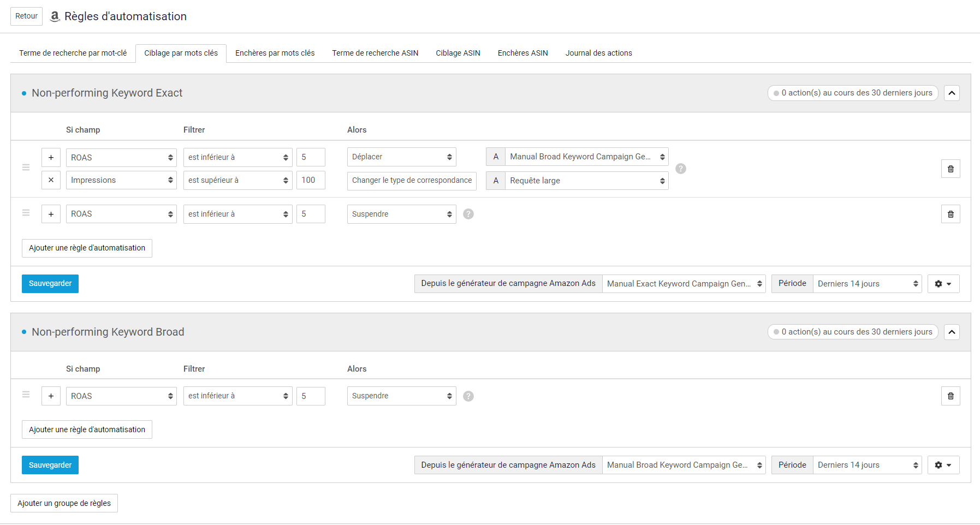The image size is (980, 525).
Task: Open Suspendre action dropdown in Keyword Exact
Action: coord(402,214)
